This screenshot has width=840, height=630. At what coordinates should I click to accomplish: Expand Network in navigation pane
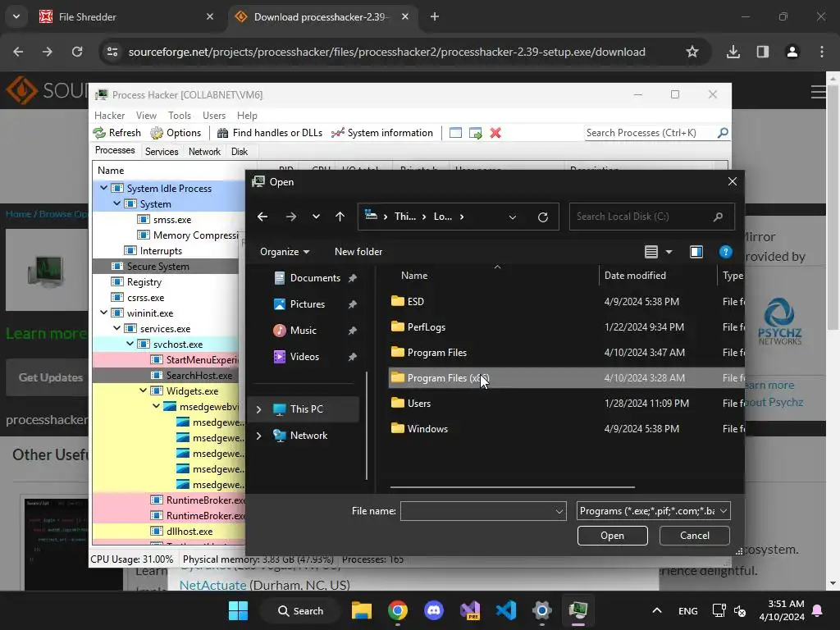[258, 436]
